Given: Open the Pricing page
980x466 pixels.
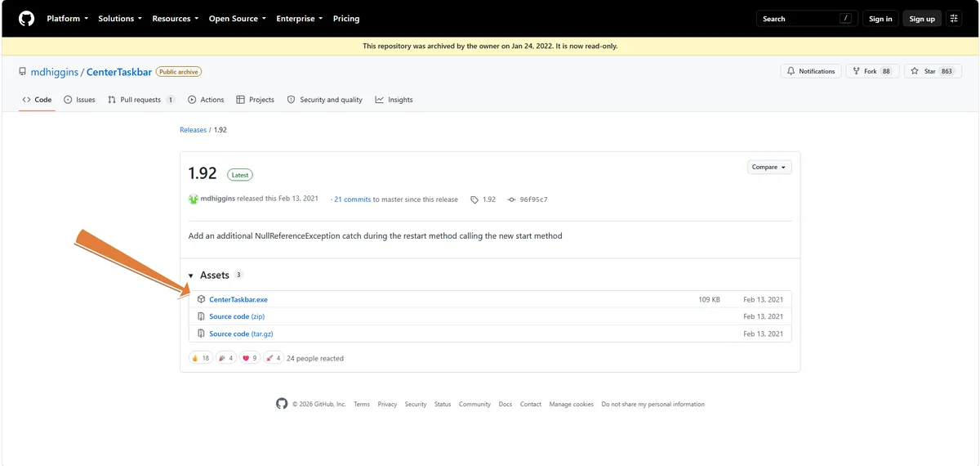Looking at the screenshot, I should point(346,18).
